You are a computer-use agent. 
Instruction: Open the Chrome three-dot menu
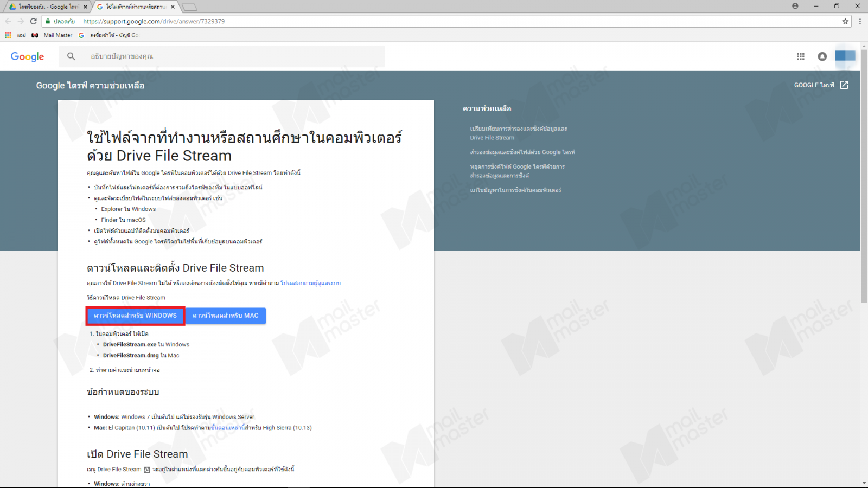[860, 21]
